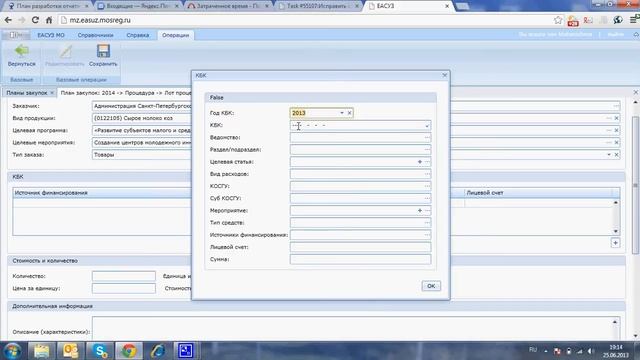Clear the Год КБК value 2013
The image size is (640, 360).
tap(349, 113)
